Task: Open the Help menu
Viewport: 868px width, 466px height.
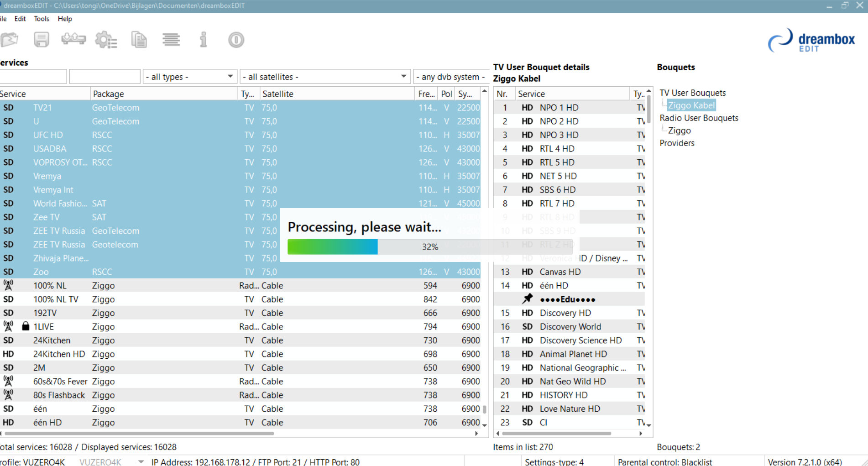Action: 65,19
